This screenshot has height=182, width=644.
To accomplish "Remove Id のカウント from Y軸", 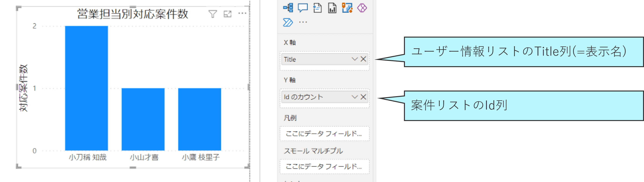I will 363,97.
